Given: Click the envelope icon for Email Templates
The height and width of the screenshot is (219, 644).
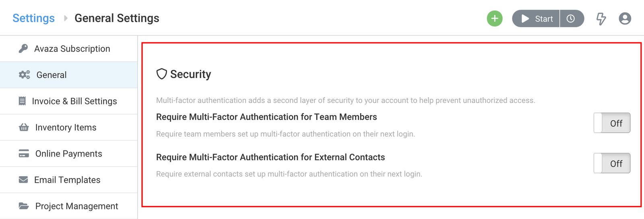Looking at the screenshot, I should tap(23, 179).
